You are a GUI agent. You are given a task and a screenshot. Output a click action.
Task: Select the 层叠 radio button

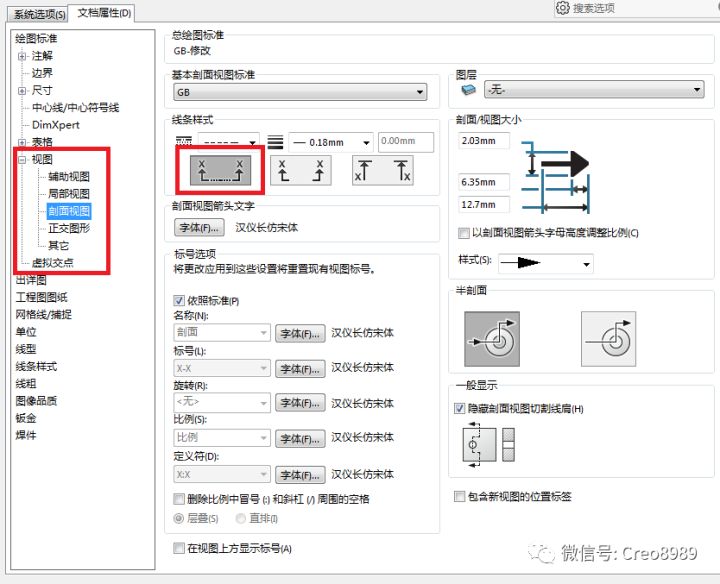(179, 518)
